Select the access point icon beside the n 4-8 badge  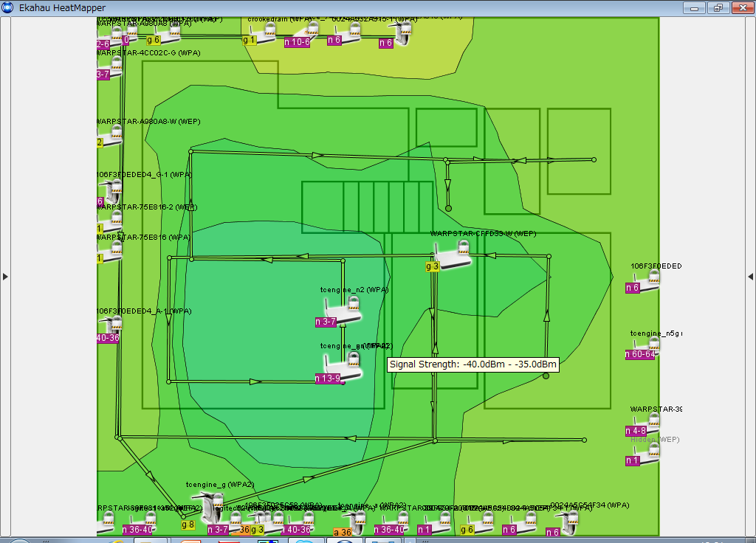646,423
